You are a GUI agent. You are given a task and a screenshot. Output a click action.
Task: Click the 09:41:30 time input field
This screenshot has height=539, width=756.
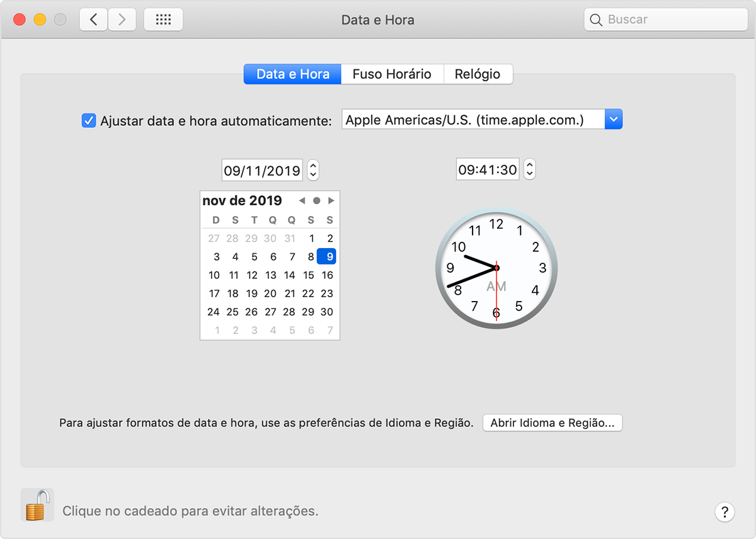pos(488,169)
